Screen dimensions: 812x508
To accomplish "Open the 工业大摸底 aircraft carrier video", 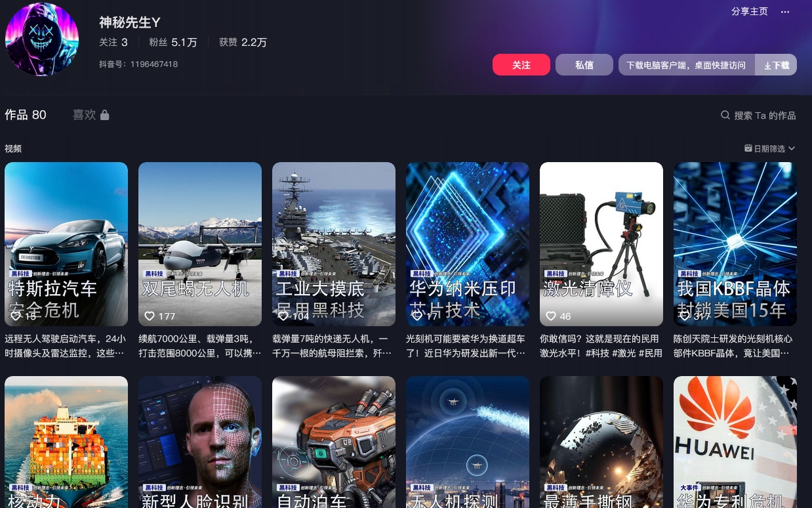I will click(334, 244).
